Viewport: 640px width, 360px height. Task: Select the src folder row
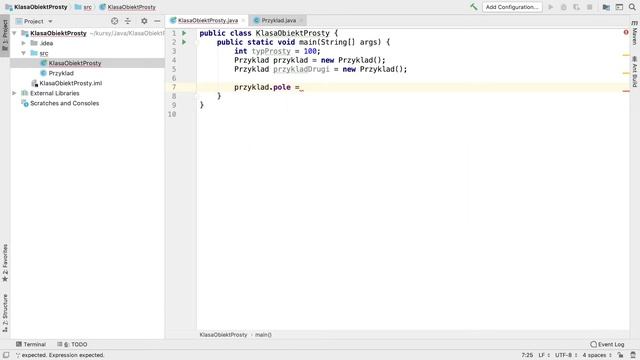click(87, 53)
